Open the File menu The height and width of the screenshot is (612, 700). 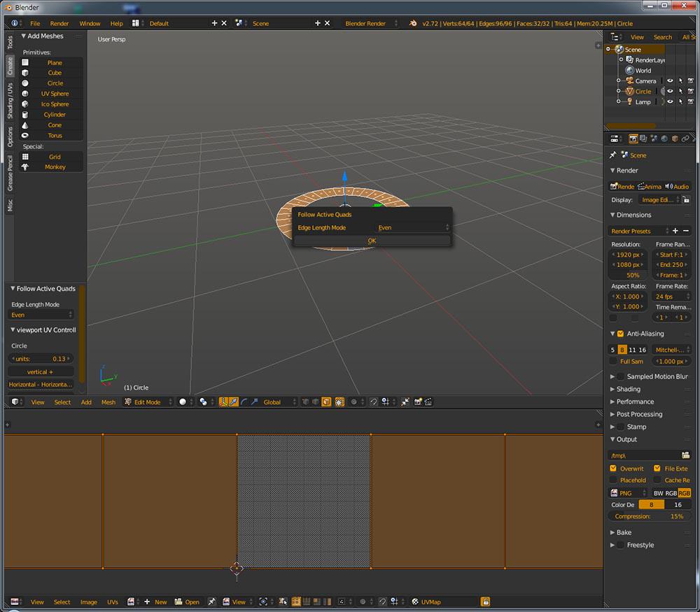pos(35,23)
